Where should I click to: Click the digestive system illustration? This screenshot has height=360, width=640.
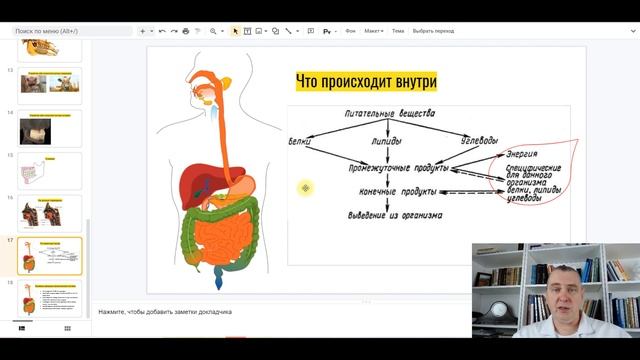click(219, 171)
